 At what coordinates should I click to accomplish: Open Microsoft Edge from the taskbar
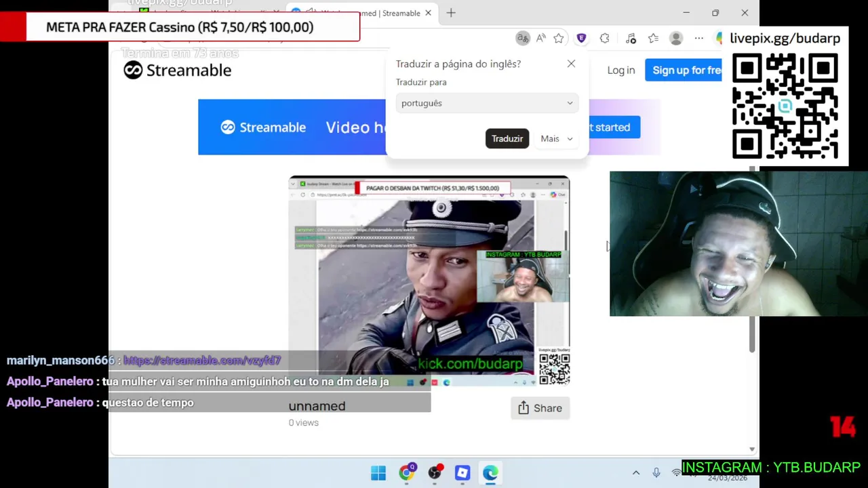(x=490, y=472)
